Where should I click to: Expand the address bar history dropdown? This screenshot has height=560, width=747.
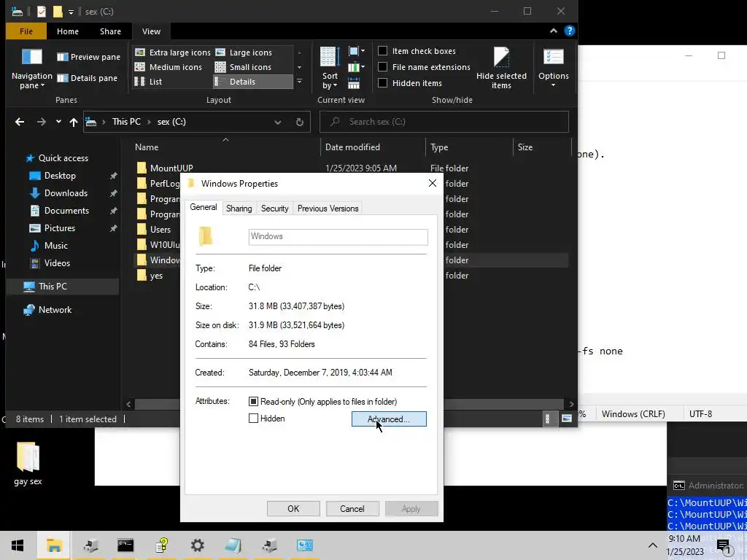[x=278, y=122]
